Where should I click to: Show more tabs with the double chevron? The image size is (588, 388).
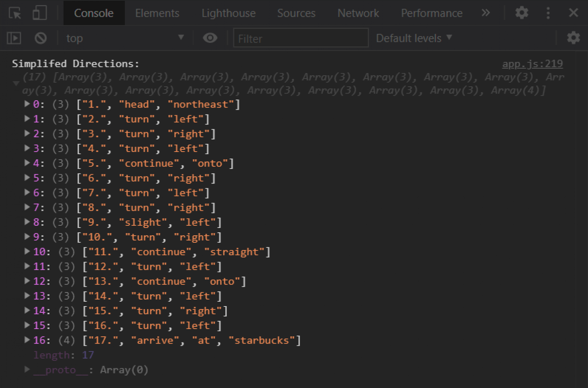(485, 13)
